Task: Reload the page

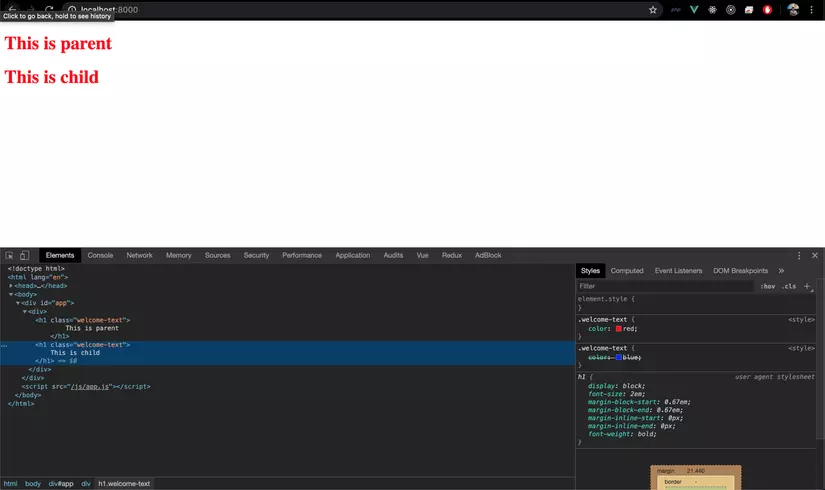Action: [x=49, y=9]
